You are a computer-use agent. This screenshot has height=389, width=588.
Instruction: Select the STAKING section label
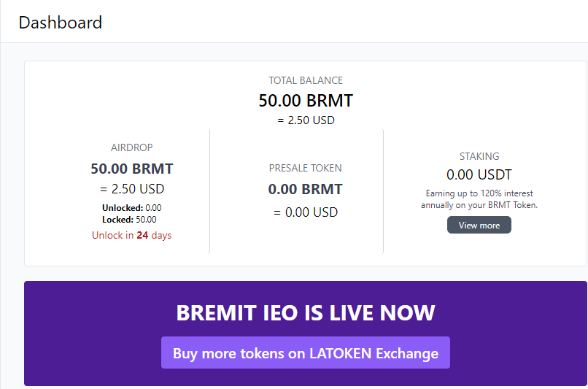(479, 156)
